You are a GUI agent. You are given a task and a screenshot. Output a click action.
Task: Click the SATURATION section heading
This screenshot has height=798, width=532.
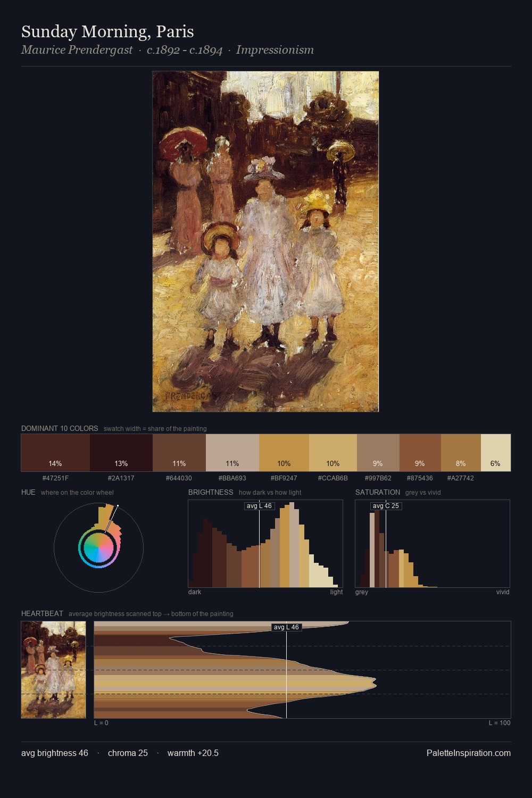point(378,492)
